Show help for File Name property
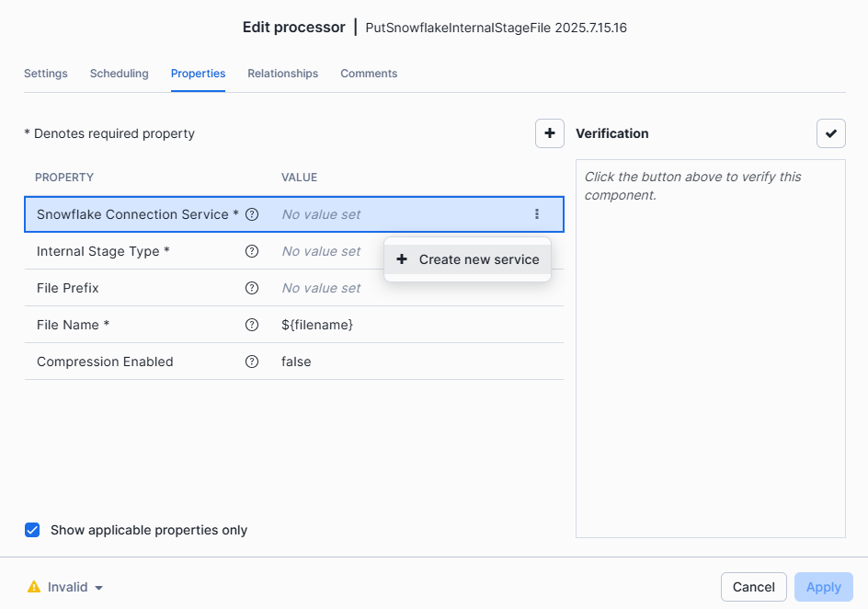 (252, 325)
